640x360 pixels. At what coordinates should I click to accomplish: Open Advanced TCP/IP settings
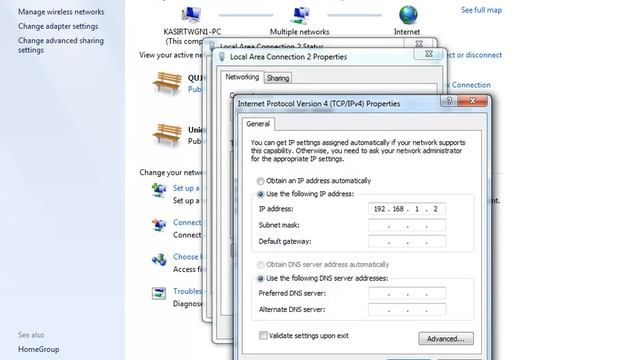tap(446, 339)
